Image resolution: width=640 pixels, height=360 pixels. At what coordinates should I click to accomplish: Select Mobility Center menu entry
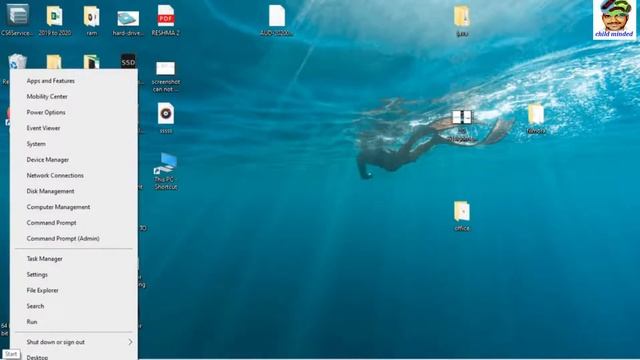[x=74, y=97]
